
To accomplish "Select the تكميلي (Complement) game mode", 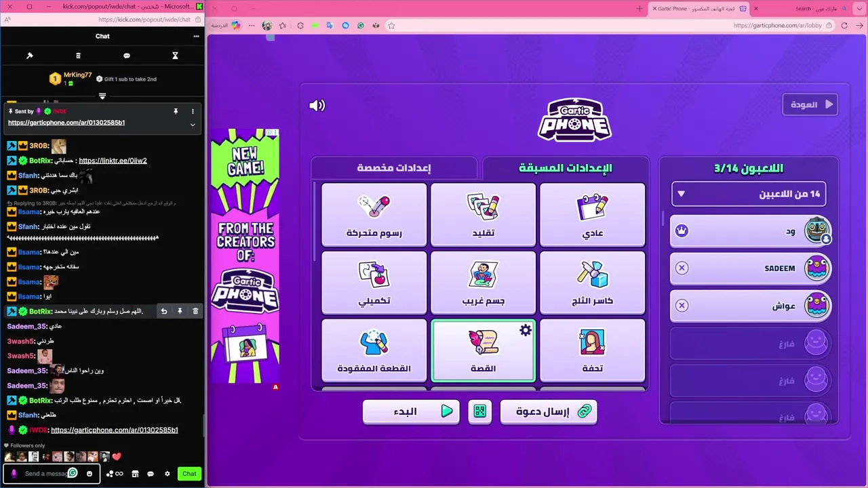I will [374, 283].
